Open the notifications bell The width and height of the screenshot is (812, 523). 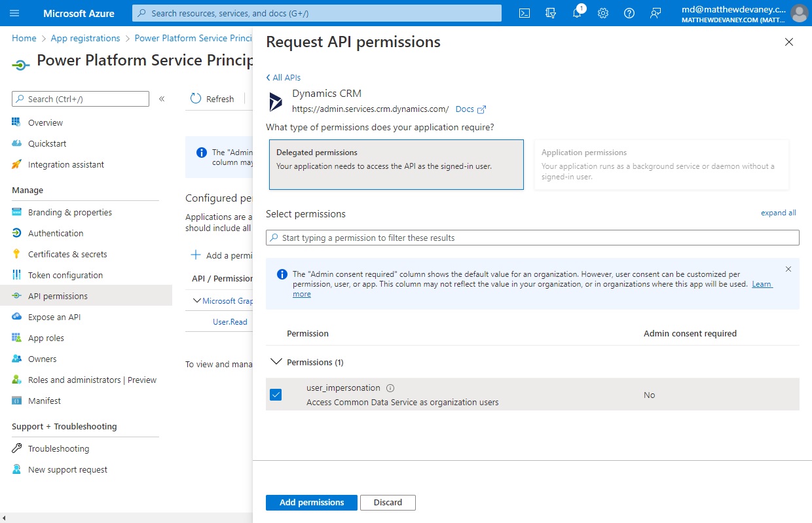(x=577, y=13)
